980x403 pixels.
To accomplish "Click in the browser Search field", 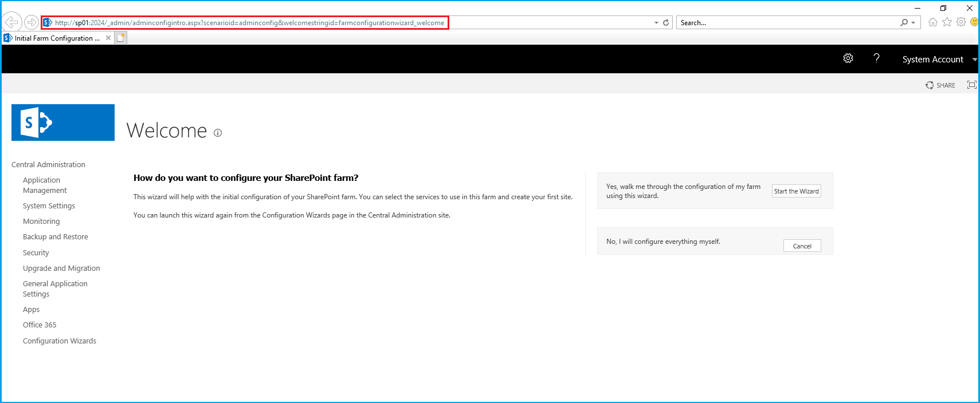I will tap(785, 23).
